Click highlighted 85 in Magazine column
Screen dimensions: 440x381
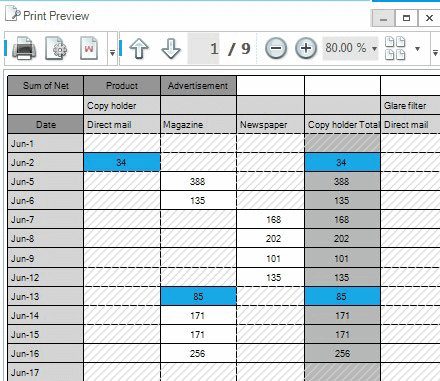198,296
